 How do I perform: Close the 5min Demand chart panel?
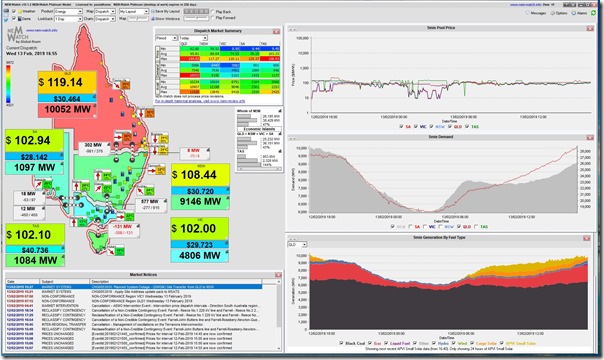click(590, 137)
